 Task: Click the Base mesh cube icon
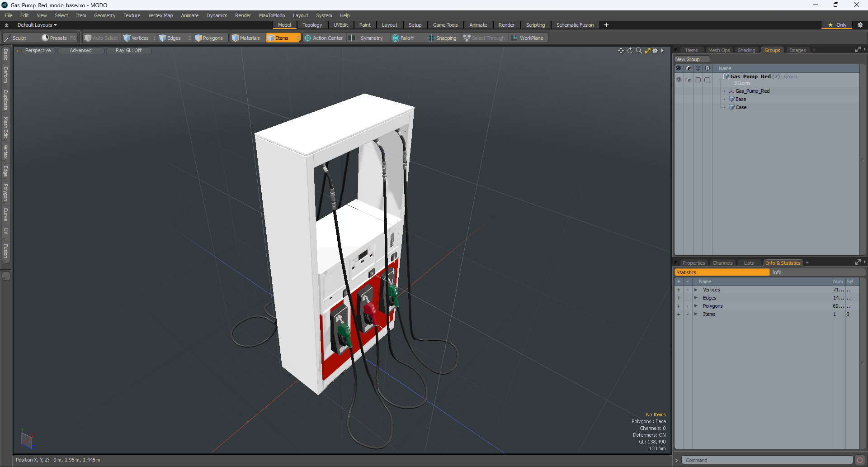731,99
